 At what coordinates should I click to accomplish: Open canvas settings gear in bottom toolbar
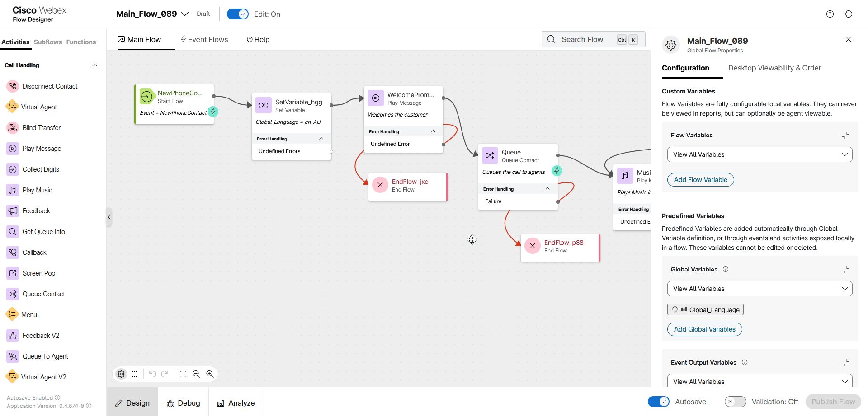point(121,374)
